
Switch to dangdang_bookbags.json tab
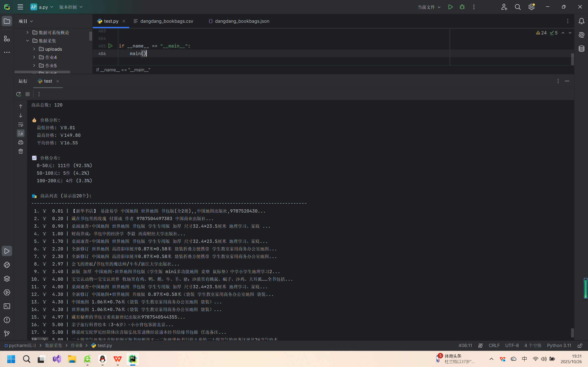coord(242,21)
